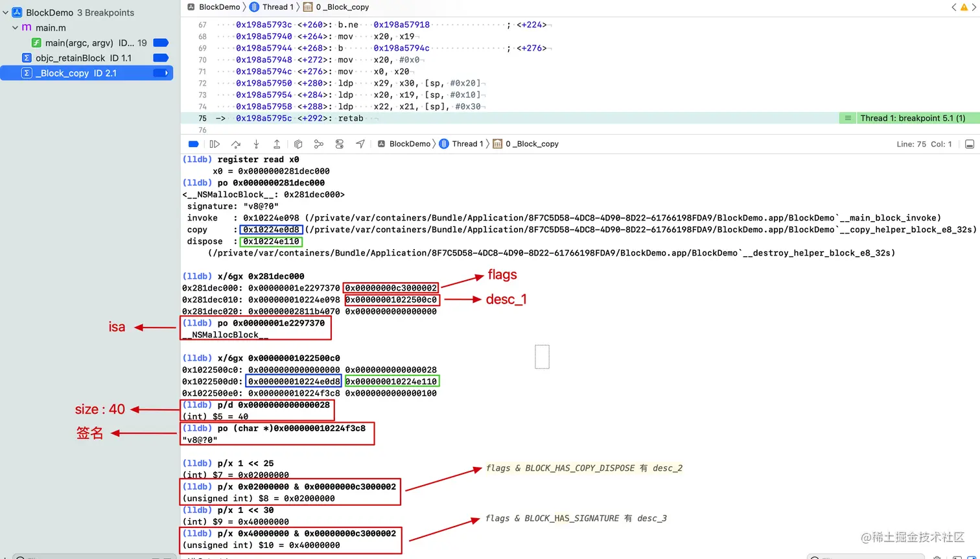Click Continue program execution button
The width and height of the screenshot is (980, 559).
[x=215, y=144]
